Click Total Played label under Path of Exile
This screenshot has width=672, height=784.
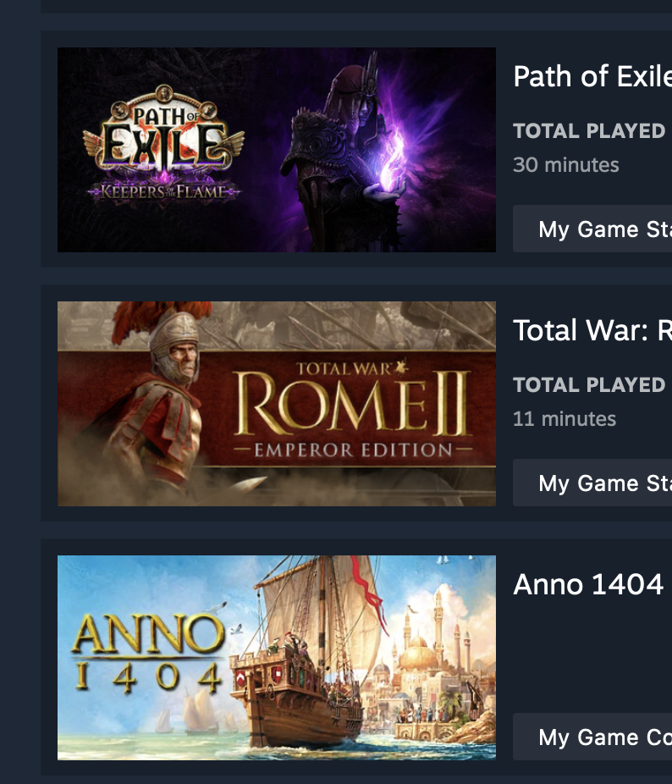589,131
